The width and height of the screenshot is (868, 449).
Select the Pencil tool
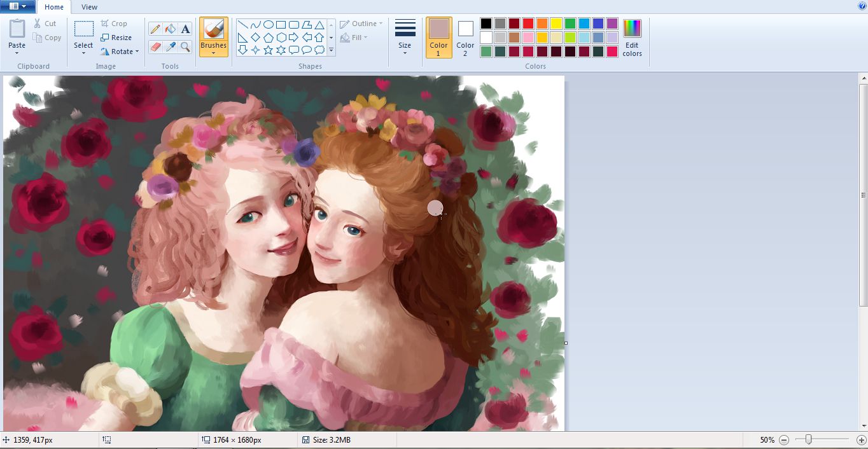(x=155, y=29)
